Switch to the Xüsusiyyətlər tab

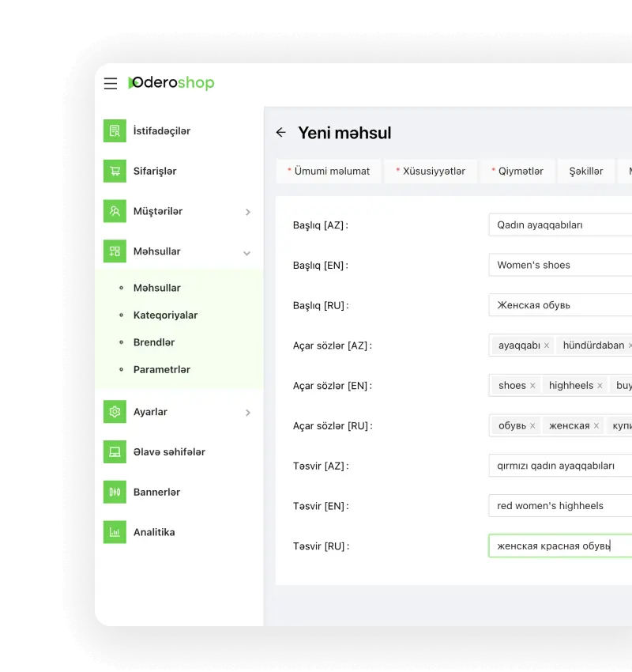(431, 172)
